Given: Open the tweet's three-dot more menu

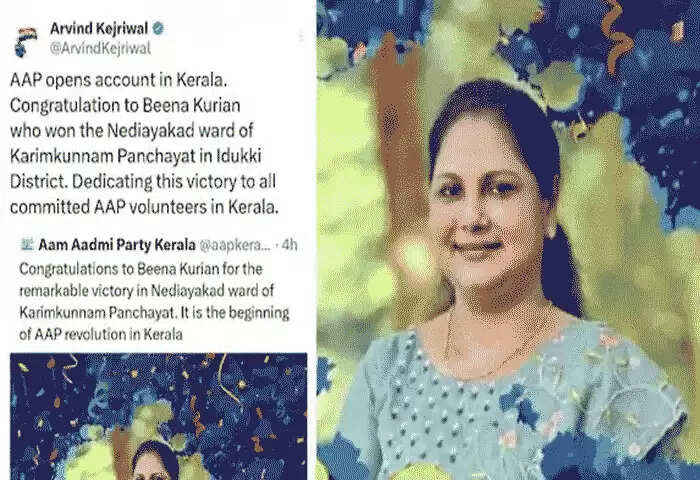Looking at the screenshot, I should (x=301, y=36).
